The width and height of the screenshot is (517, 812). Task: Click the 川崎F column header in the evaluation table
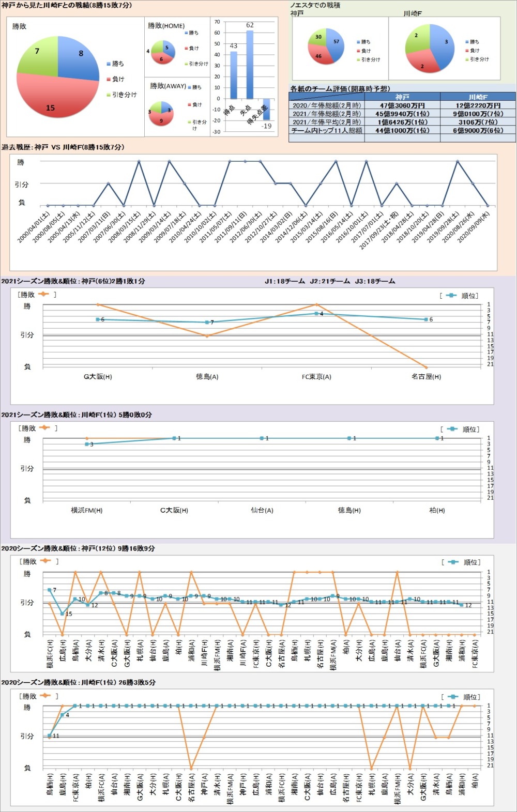point(477,97)
